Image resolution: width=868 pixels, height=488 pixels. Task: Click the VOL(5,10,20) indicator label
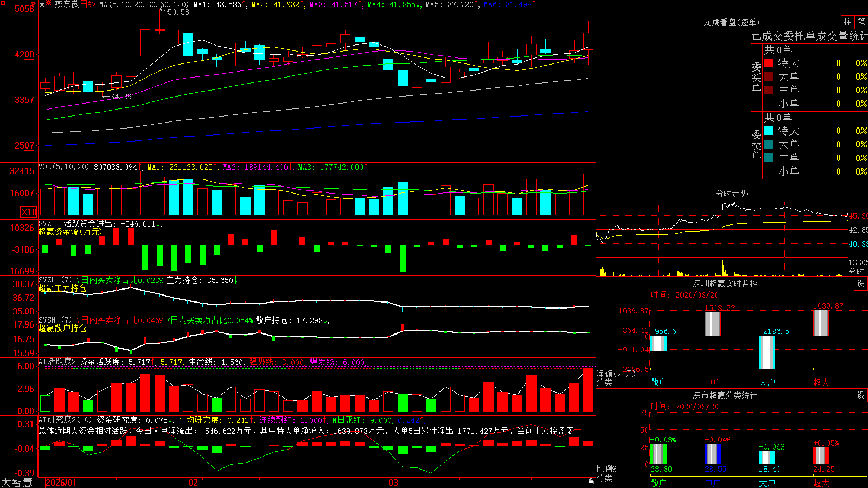tap(64, 167)
